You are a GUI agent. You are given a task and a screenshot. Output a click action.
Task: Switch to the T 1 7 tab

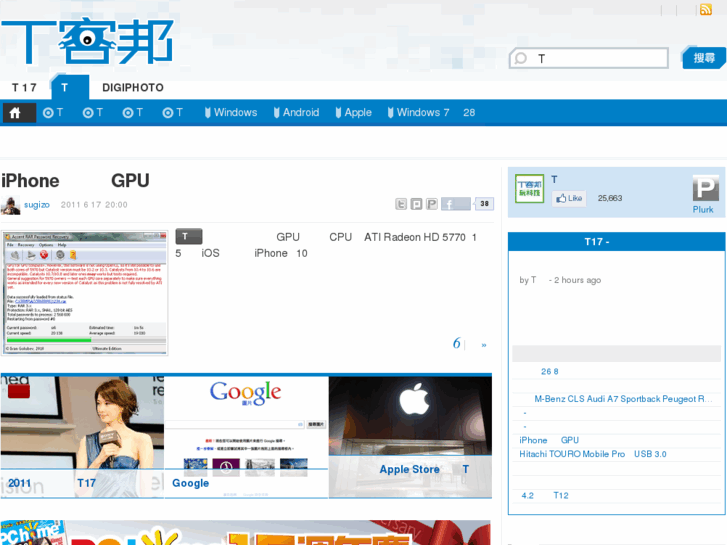point(24,88)
